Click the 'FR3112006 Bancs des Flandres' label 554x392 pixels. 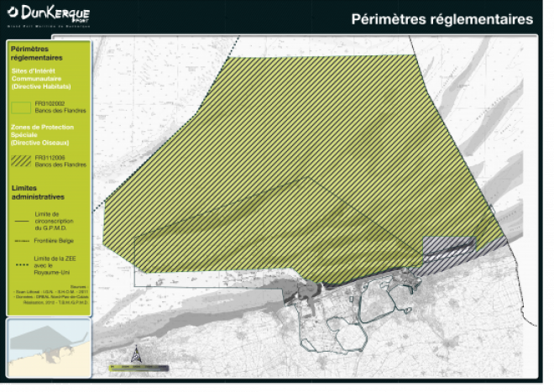[x=60, y=161]
